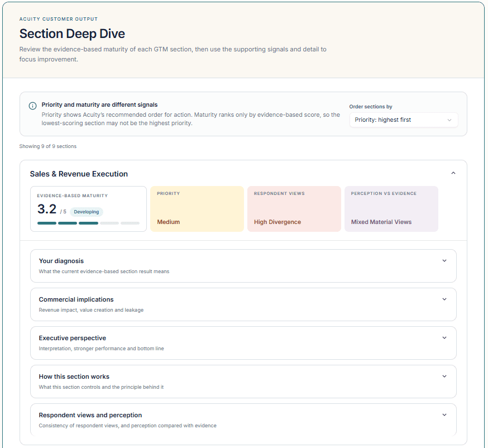Click the Showing 9 of 9 sections text
Screen dimensions: 488x448
47,146
